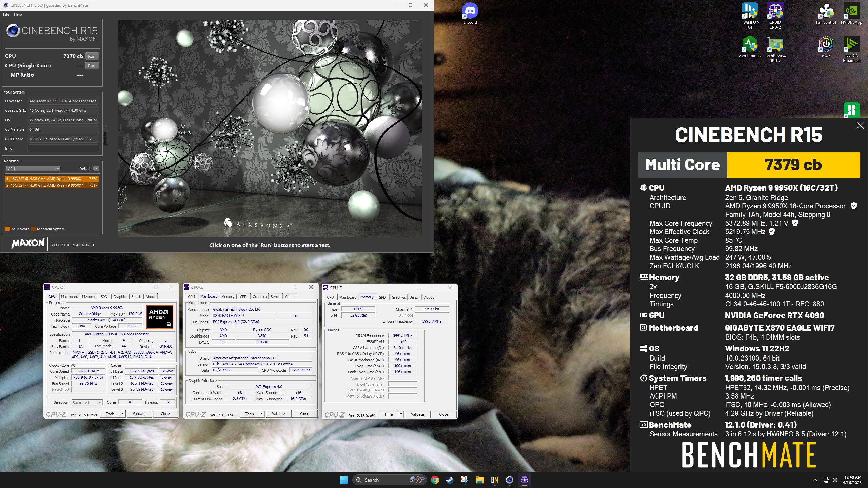Open the NVIDIA Broadcast desktop shortcut

click(x=851, y=49)
